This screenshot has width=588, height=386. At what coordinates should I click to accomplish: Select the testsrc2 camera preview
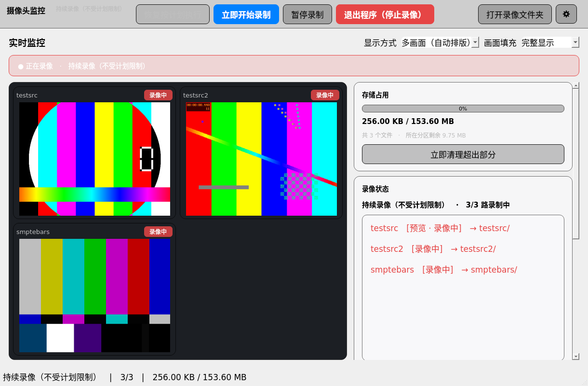pyautogui.click(x=261, y=159)
